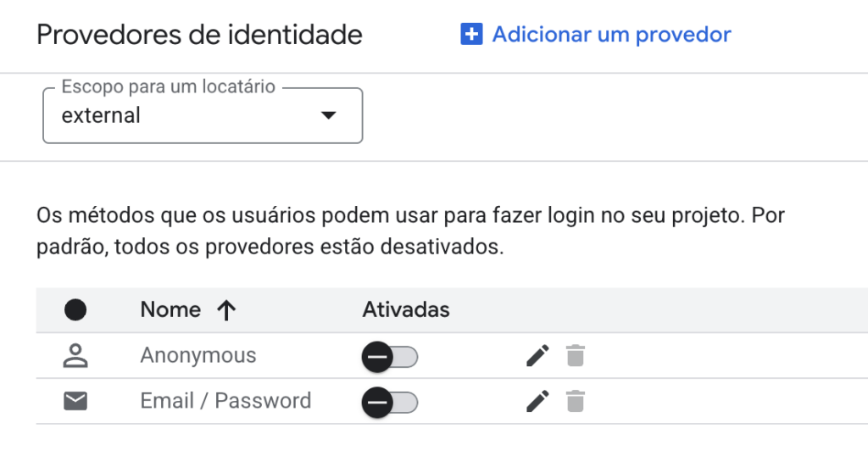Select the Anonymous provider name

coord(198,356)
